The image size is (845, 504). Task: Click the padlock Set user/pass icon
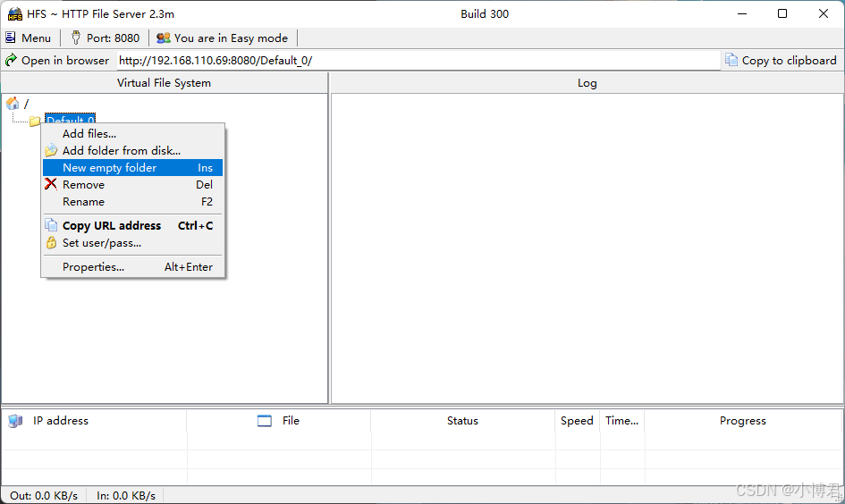(51, 243)
